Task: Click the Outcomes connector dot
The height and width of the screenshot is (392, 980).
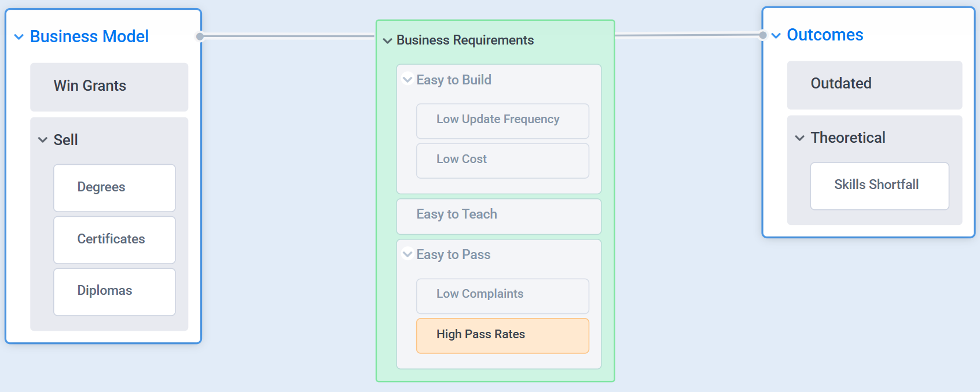Action: coord(762,35)
